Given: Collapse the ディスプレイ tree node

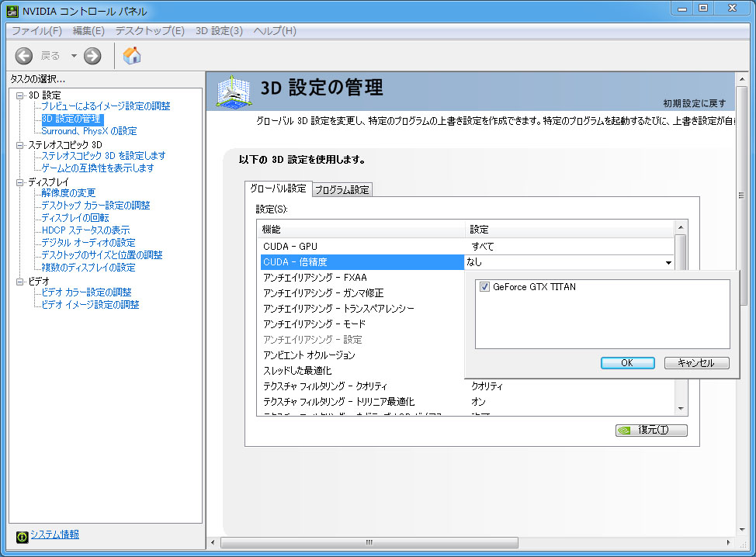Looking at the screenshot, I should coord(19,182).
